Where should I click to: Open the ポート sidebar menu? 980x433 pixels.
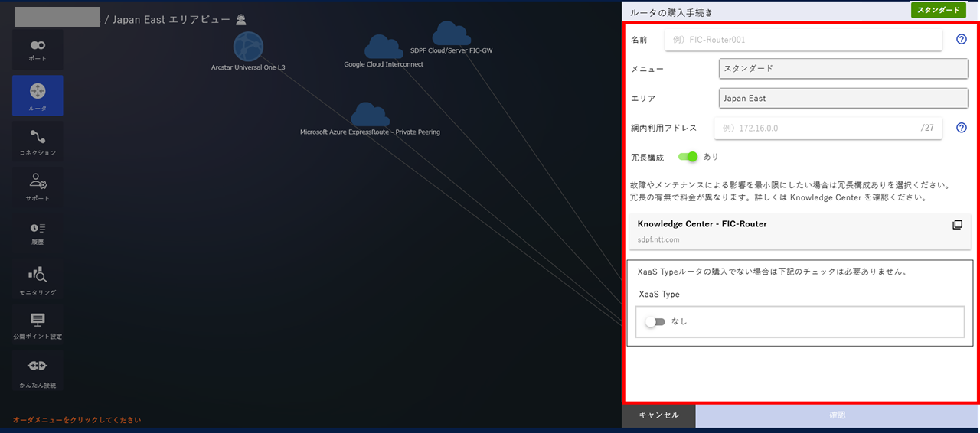[x=38, y=50]
